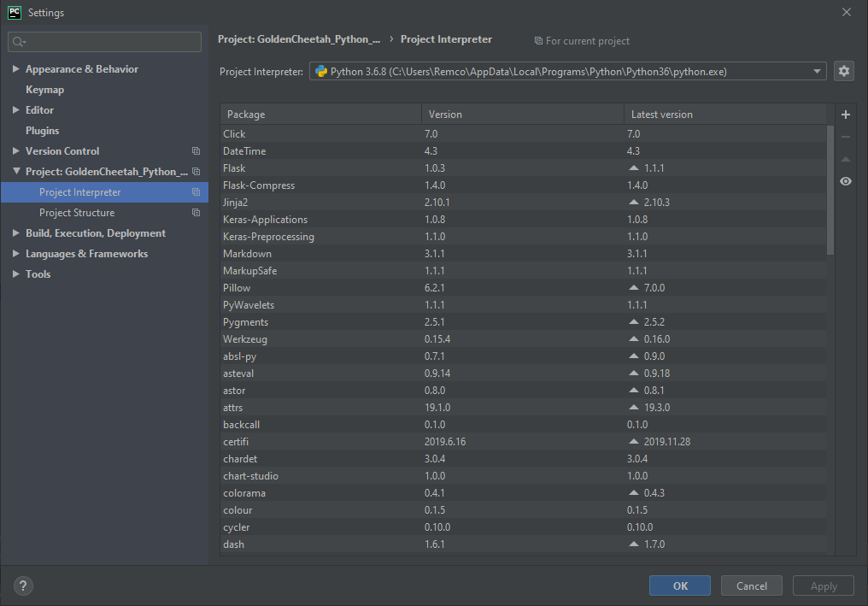Screen dimensions: 868x606
Task: Select the backcall package row
Action: (523, 424)
